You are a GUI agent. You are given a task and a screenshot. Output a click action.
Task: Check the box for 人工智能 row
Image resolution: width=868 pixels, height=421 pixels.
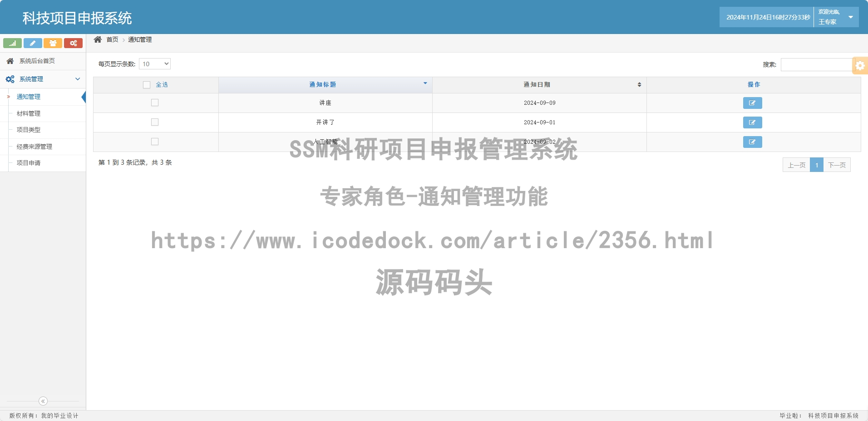coord(155,142)
